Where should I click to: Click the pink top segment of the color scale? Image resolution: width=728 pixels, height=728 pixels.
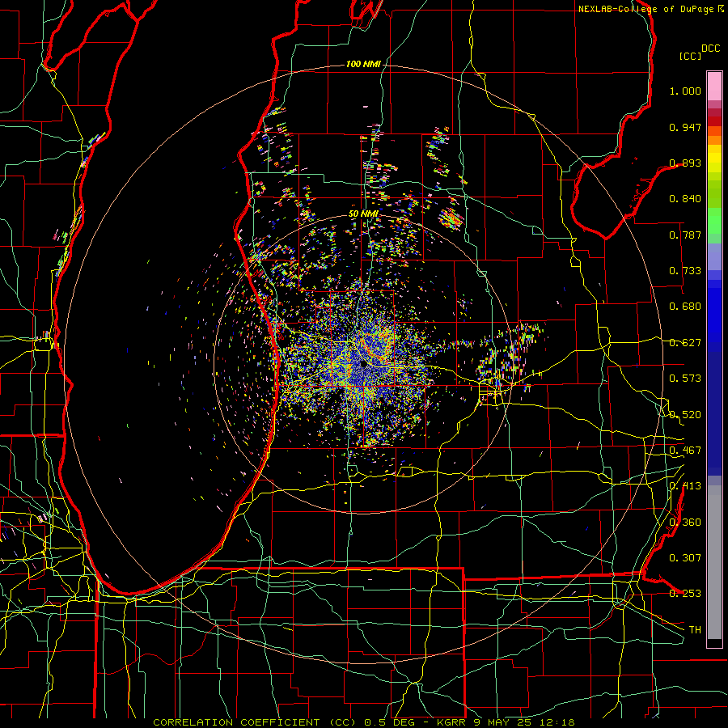coord(714,87)
